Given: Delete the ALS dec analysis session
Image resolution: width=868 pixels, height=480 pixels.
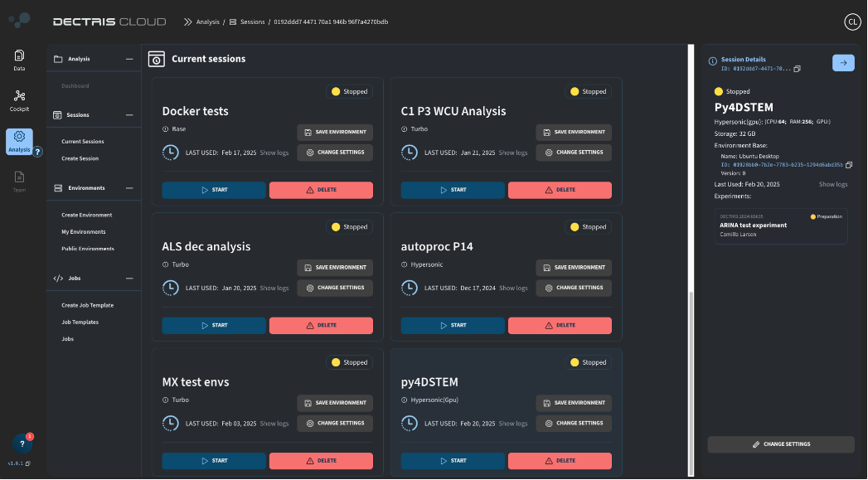Looking at the screenshot, I should (321, 326).
